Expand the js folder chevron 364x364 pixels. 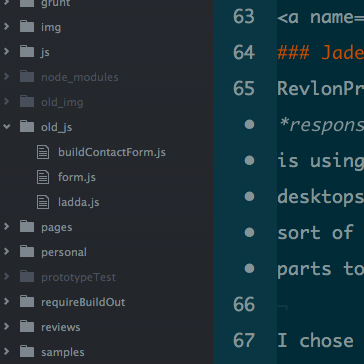(6, 52)
